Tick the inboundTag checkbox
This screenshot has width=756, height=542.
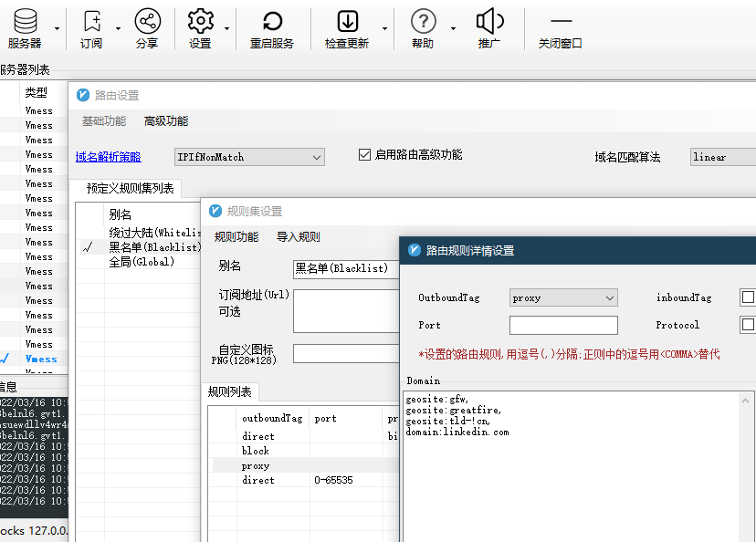[748, 297]
